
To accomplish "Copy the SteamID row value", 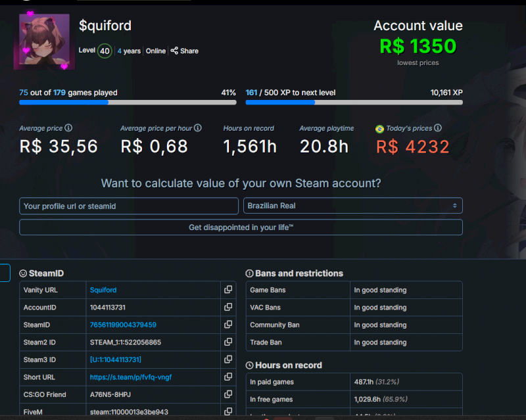I will (x=228, y=325).
